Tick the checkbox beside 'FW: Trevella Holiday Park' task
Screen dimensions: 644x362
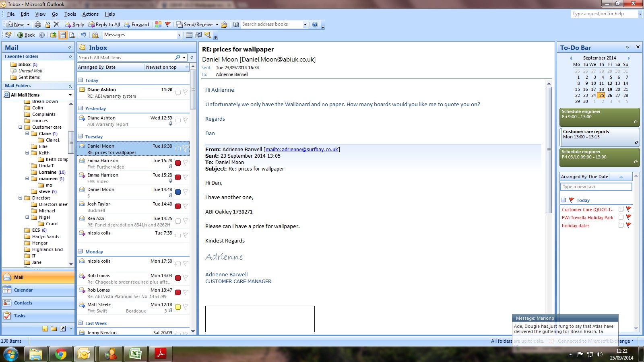[621, 217]
